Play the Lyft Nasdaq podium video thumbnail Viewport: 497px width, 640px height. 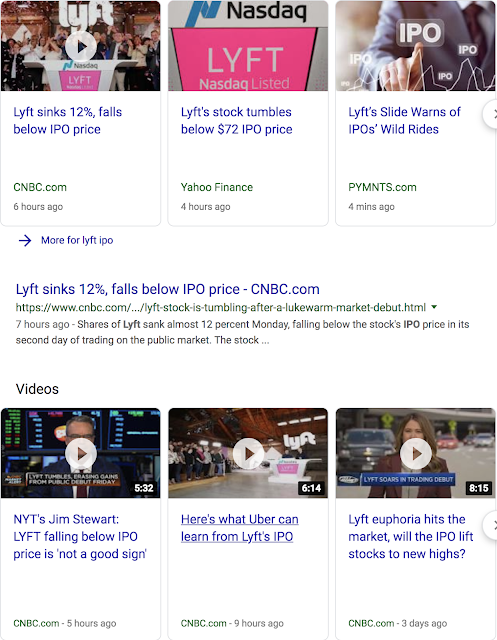point(81,46)
